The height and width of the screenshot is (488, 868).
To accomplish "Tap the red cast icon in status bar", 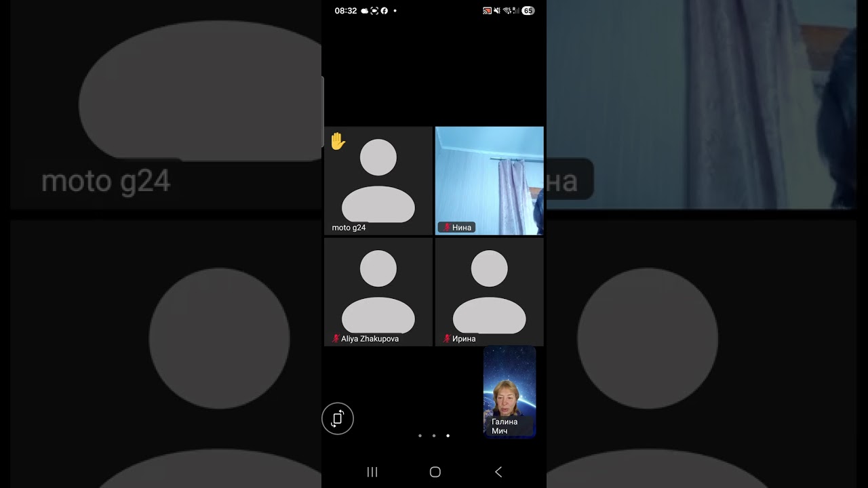I will 487,11.
